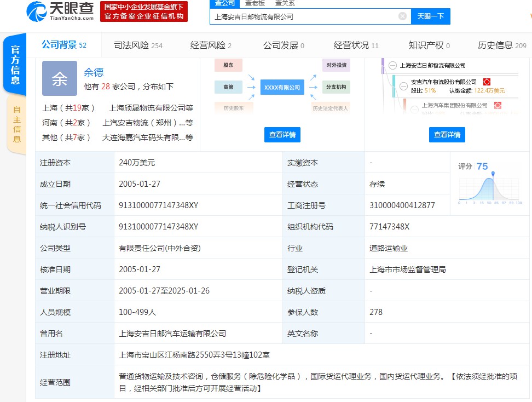Click the score distribution chart
The image size is (532, 402).
pyautogui.click(x=490, y=189)
